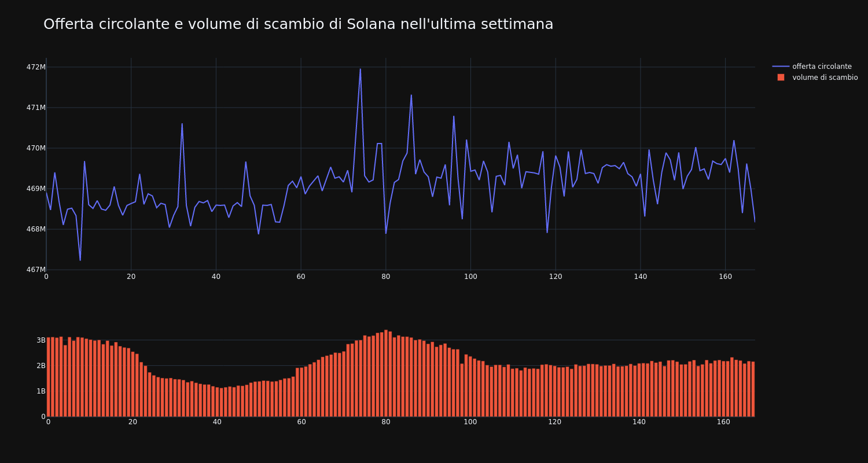868x463 pixels.
Task: Click the line peak near x=86
Action: (411, 95)
